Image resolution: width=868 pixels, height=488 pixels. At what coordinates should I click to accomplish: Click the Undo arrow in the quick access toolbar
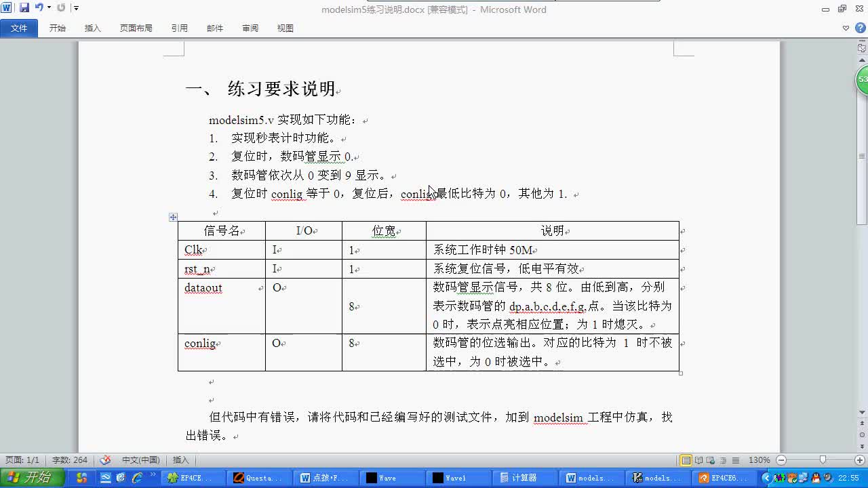[39, 7]
